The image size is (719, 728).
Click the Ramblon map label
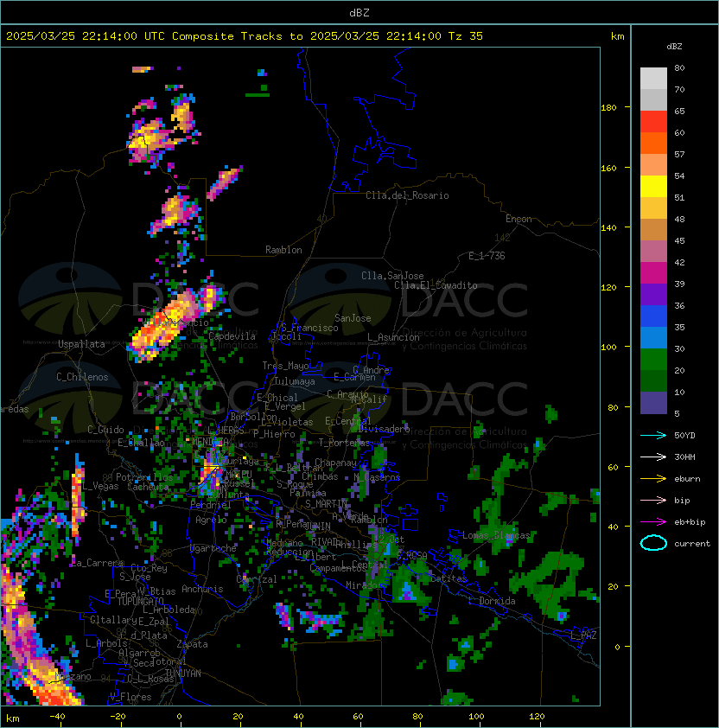pyautogui.click(x=283, y=250)
